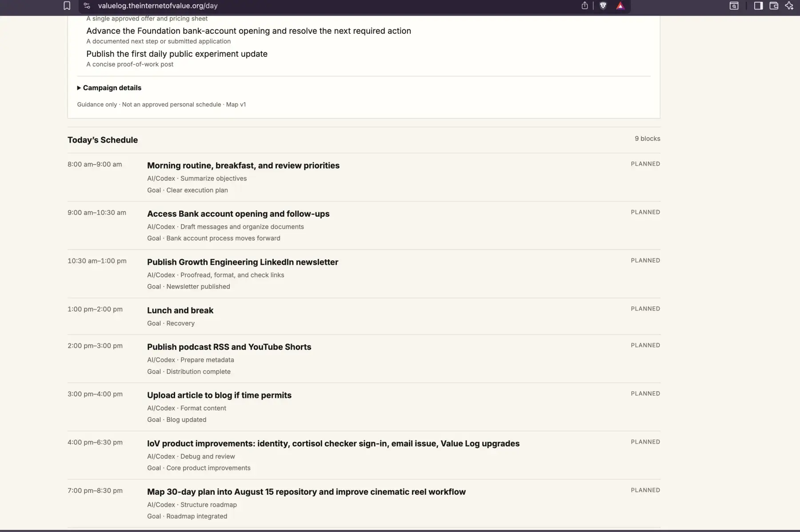This screenshot has height=532, width=800.
Task: Click the share icon in address bar
Action: (x=584, y=6)
